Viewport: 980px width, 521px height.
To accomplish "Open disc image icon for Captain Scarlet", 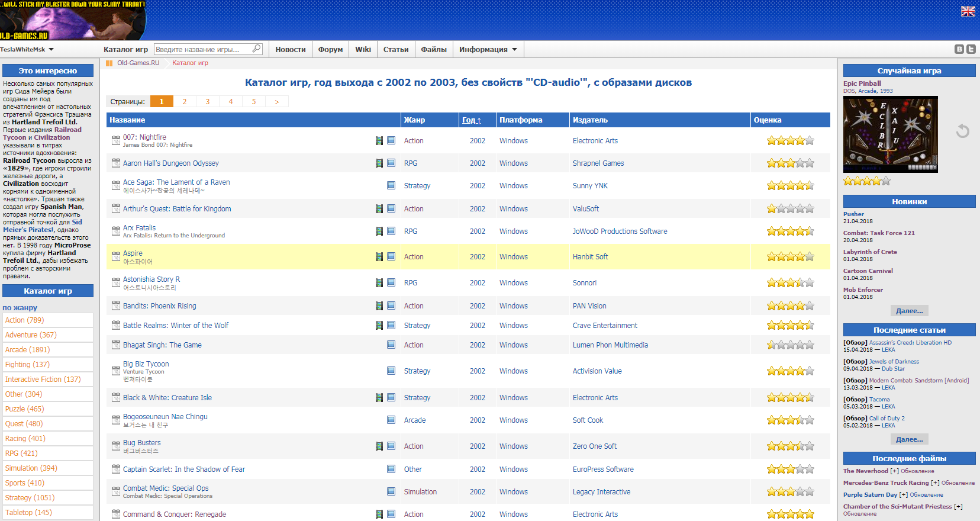I will pos(391,469).
